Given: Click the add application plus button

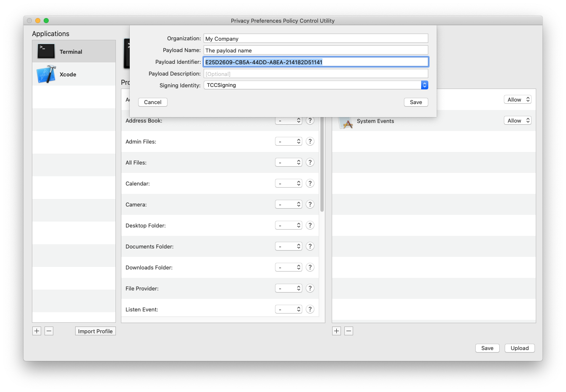Looking at the screenshot, I should [x=37, y=331].
